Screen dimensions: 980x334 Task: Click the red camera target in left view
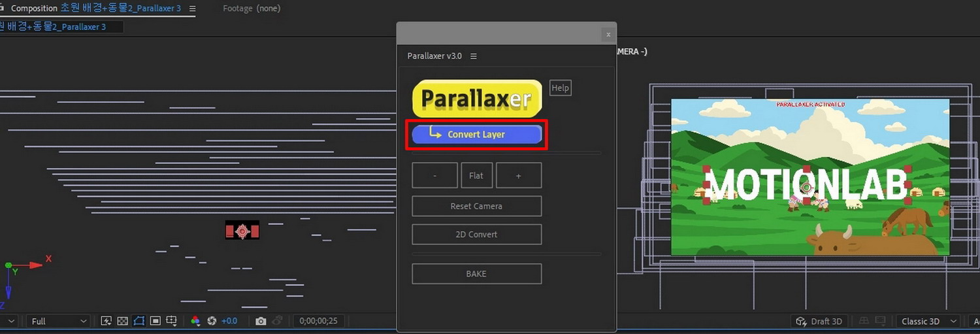tap(242, 231)
